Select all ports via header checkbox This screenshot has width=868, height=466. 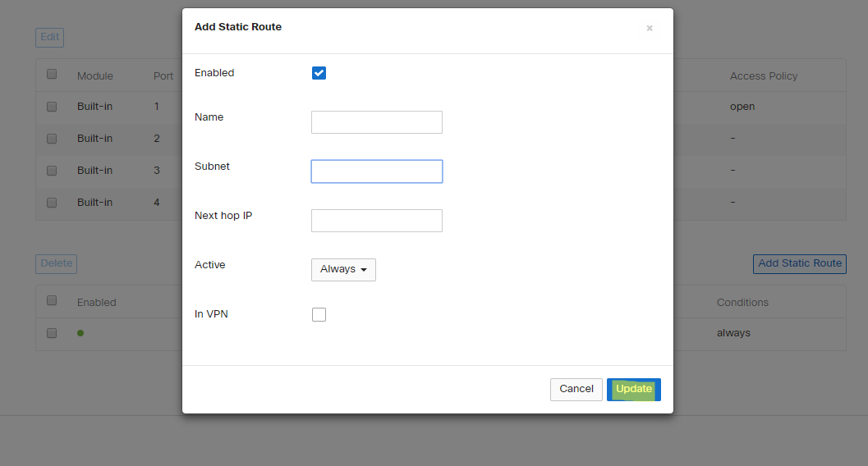pyautogui.click(x=52, y=75)
